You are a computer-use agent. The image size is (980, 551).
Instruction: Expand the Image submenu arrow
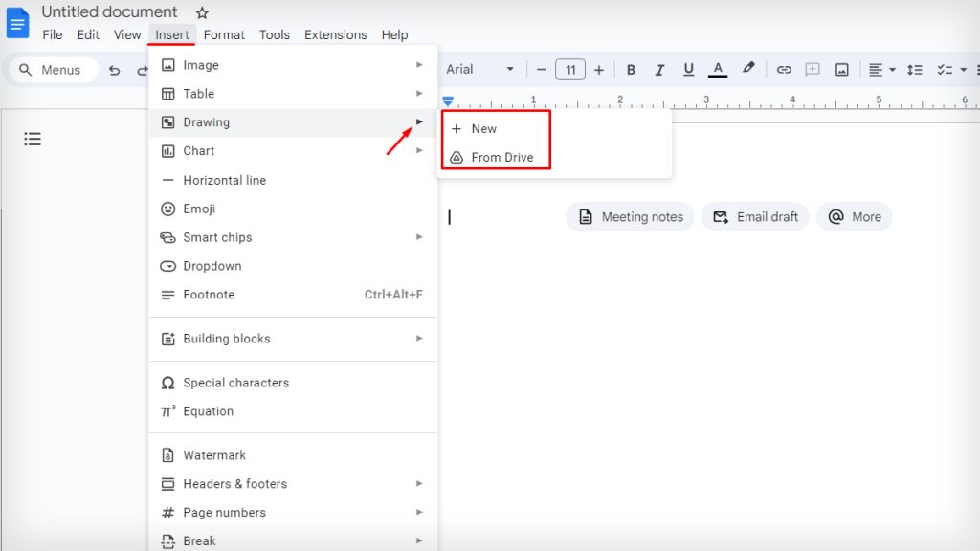click(419, 65)
